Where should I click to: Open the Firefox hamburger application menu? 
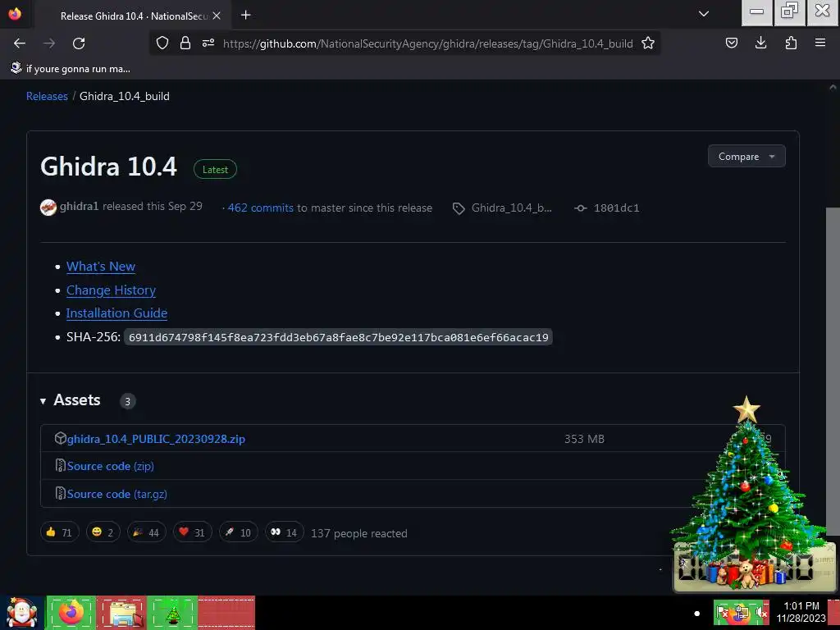point(820,43)
